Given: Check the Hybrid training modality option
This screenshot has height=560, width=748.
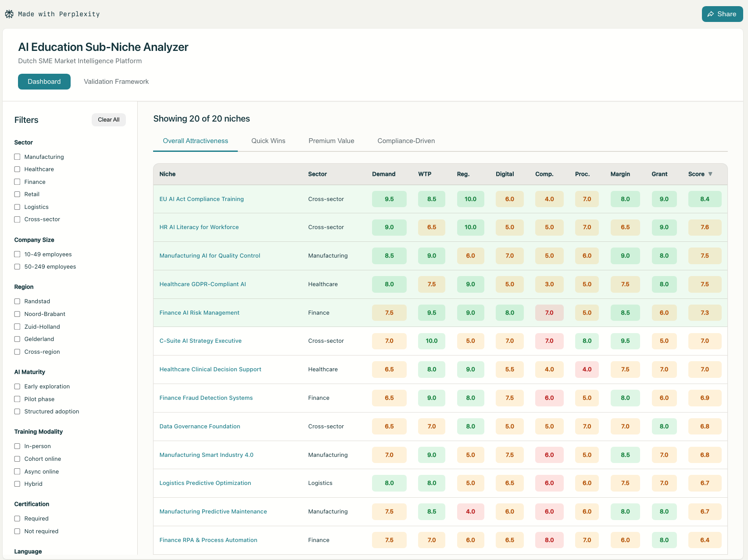Looking at the screenshot, I should (18, 484).
